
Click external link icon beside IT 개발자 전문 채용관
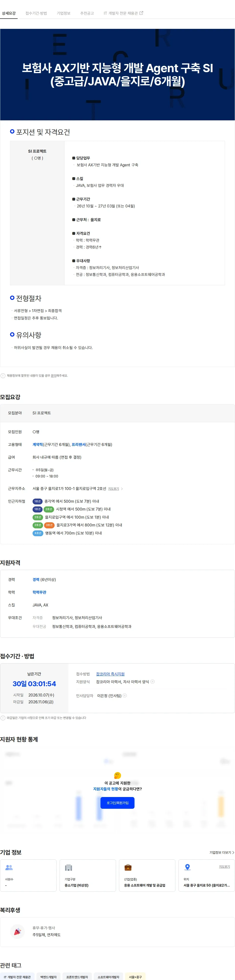[141, 13]
